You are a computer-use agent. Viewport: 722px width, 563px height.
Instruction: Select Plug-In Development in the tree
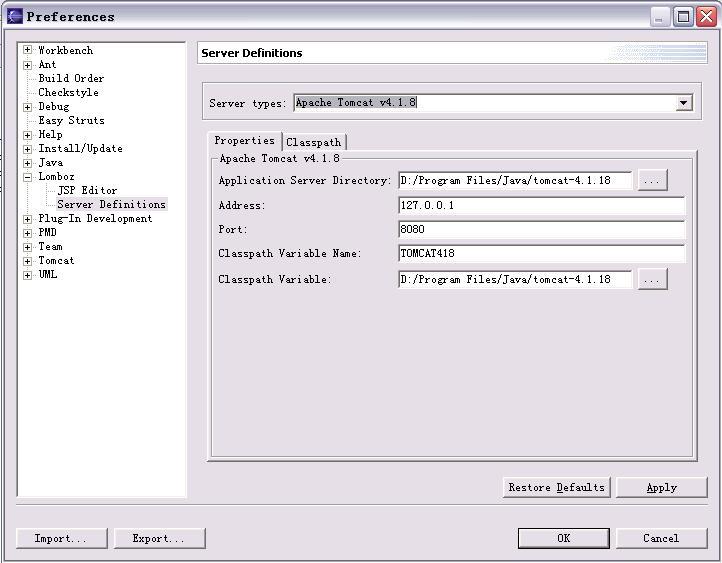[95, 219]
